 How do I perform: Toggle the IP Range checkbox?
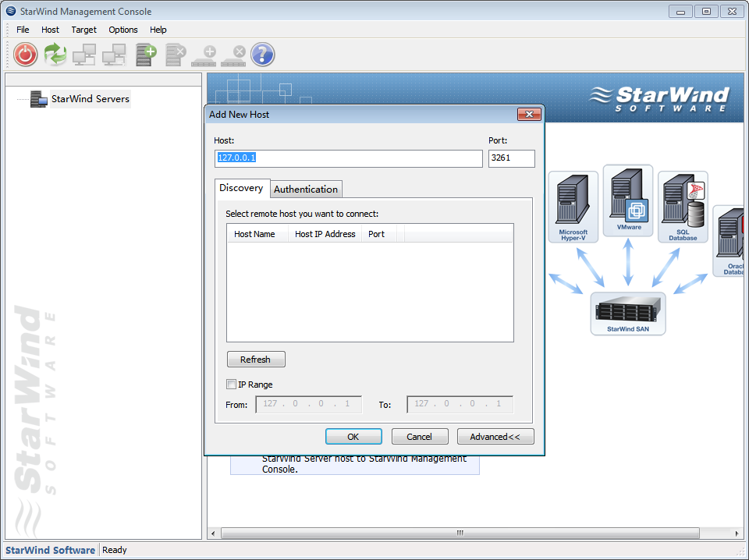[231, 385]
